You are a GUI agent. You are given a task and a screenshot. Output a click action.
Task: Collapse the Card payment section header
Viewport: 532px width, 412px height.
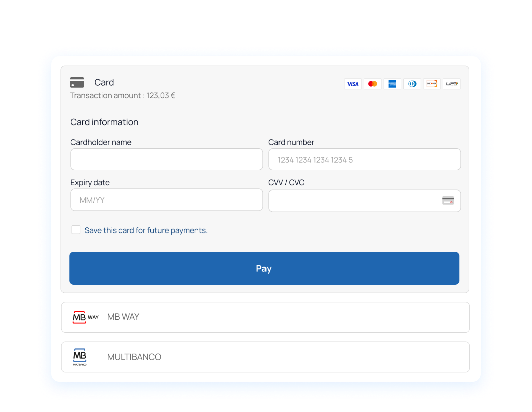click(x=200, y=83)
